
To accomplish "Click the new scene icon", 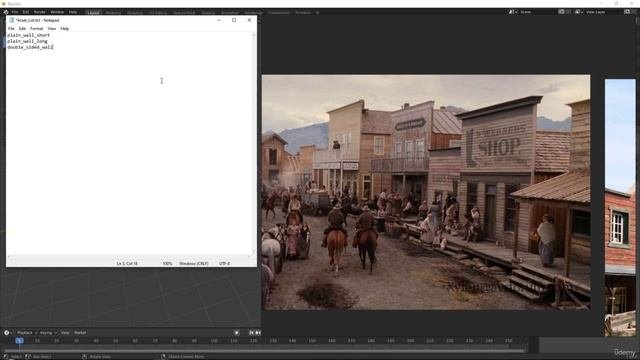I will point(562,12).
